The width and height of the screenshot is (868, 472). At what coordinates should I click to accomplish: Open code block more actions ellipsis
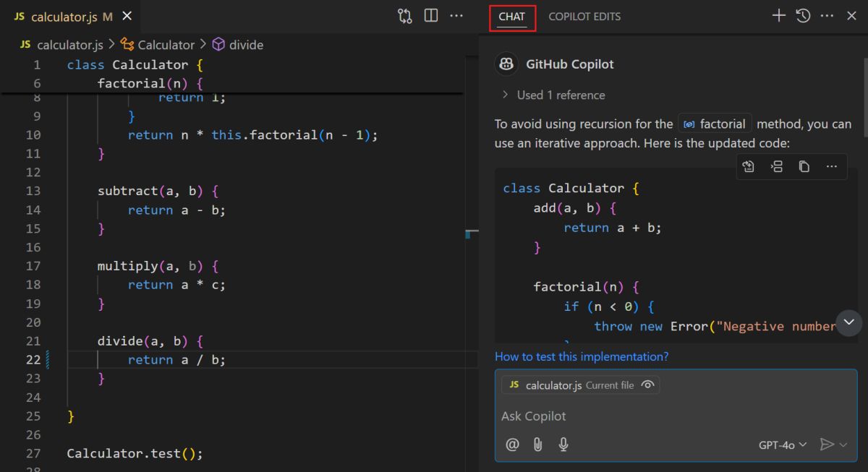(x=831, y=166)
